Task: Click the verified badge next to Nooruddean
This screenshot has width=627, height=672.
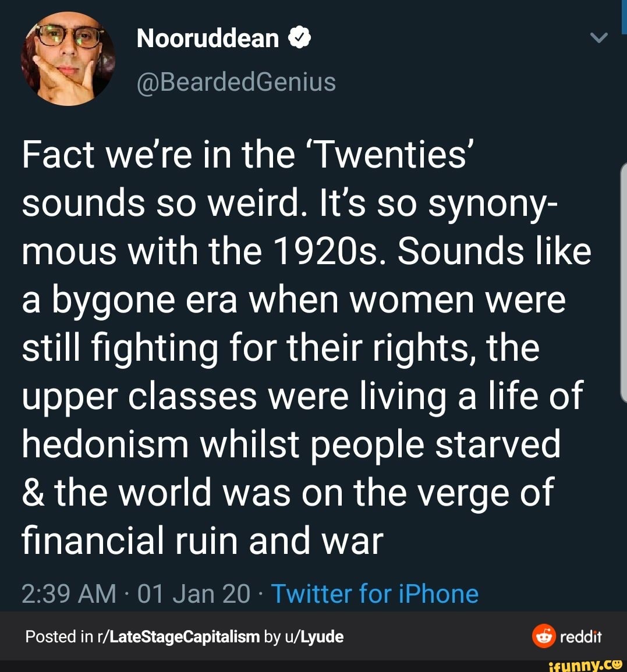Action: (x=299, y=38)
